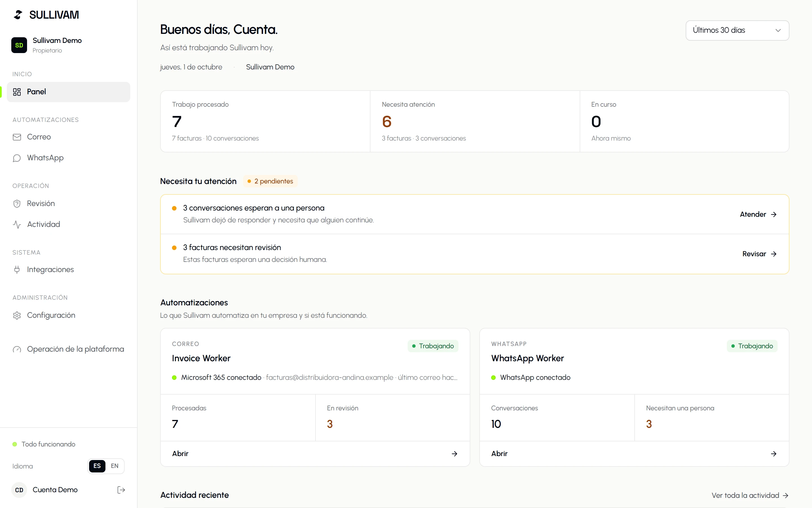This screenshot has height=508, width=812.
Task: Navigate to the WhatsApp section
Action: [69, 158]
